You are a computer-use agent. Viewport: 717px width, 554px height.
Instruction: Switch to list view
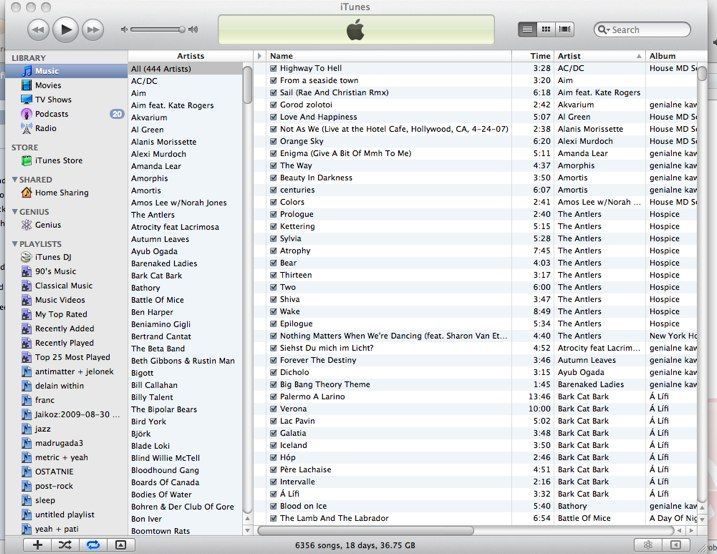pos(527,29)
